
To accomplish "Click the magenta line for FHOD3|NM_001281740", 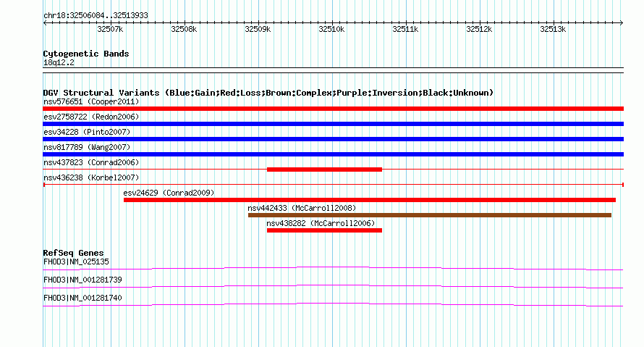I will tap(333, 305).
